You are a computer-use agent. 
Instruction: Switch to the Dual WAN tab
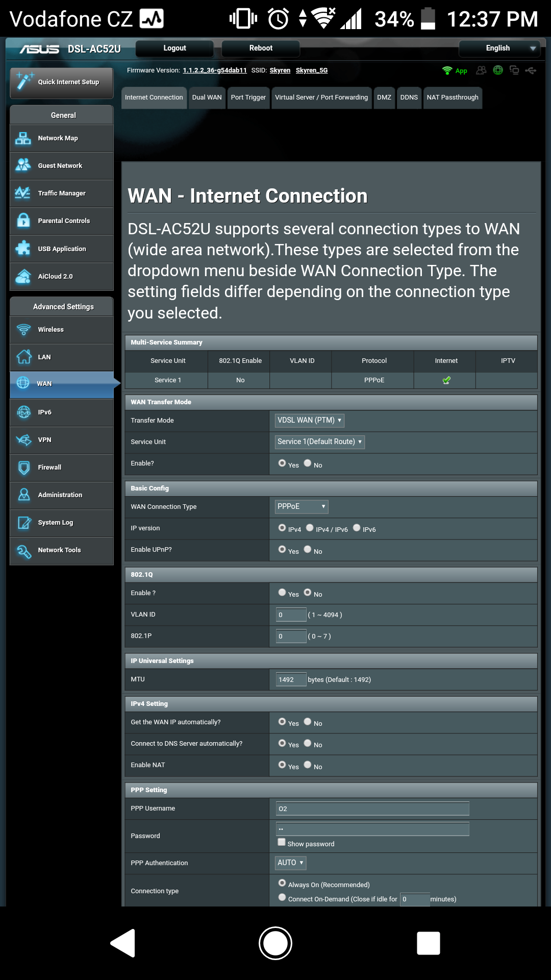click(207, 97)
